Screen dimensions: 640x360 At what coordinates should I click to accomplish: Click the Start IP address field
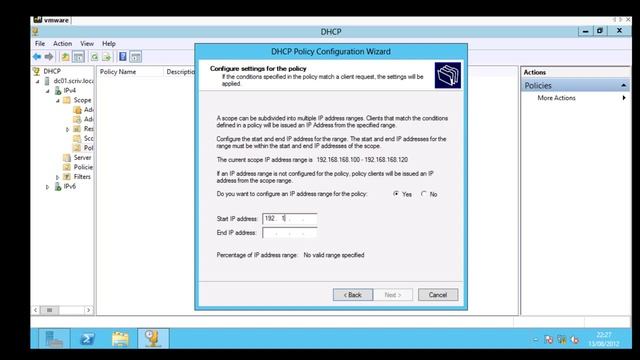pyautogui.click(x=290, y=219)
